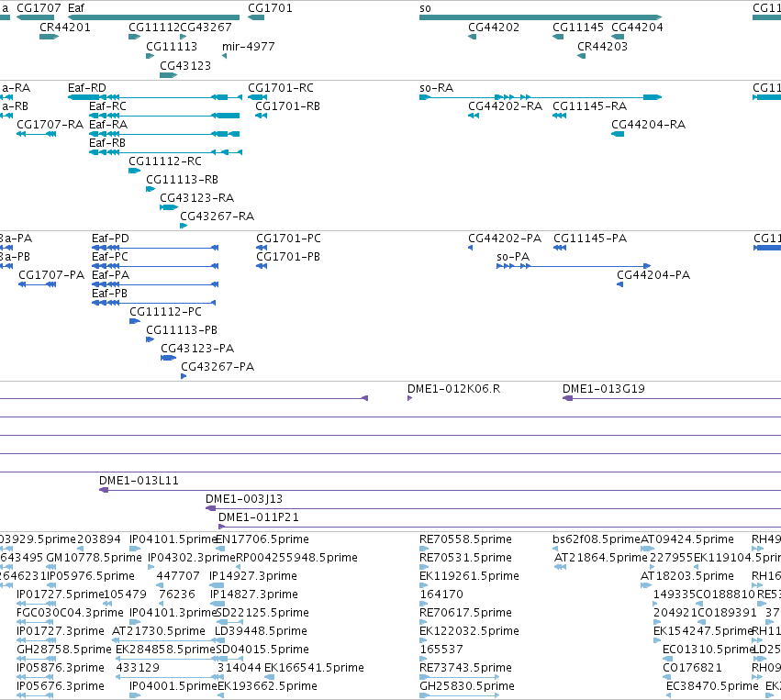Select the GH25830.5prime EST label
This screenshot has width=781, height=700.
[x=467, y=686]
